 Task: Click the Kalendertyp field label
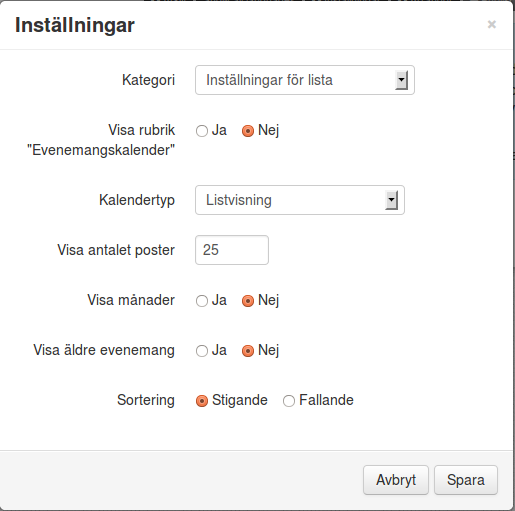coord(137,200)
